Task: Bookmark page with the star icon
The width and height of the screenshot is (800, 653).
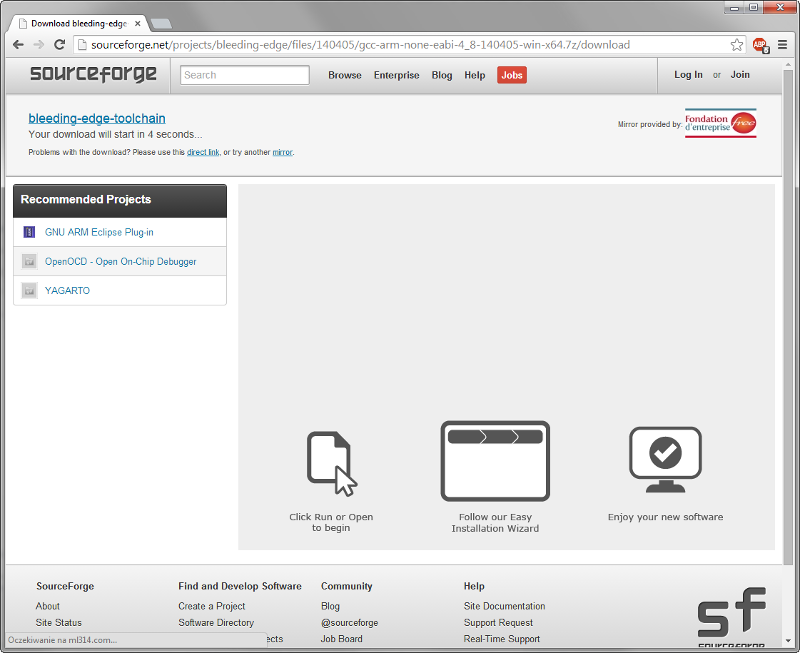Action: 736,45
